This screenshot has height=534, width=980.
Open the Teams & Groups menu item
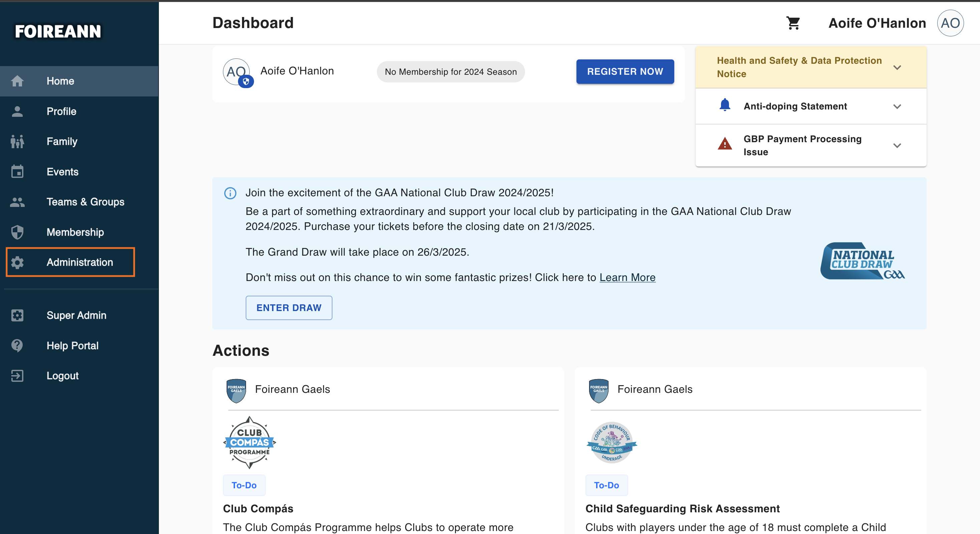click(x=79, y=202)
